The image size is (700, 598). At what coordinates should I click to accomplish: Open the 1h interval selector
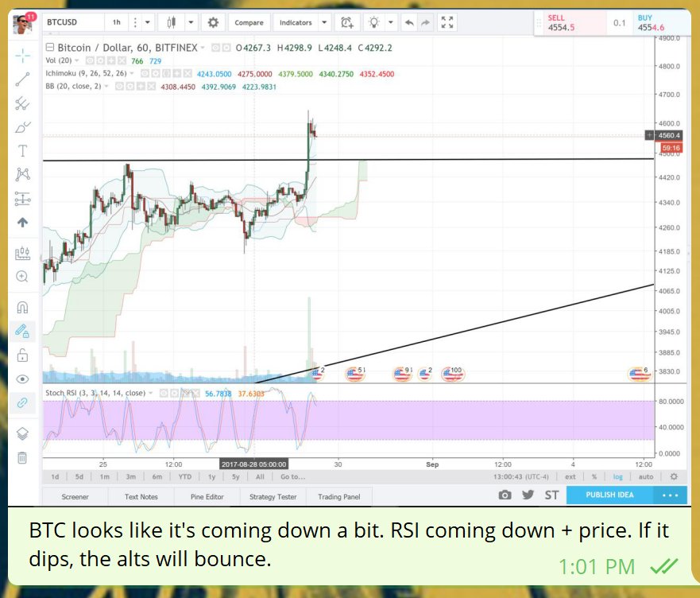pyautogui.click(x=117, y=22)
